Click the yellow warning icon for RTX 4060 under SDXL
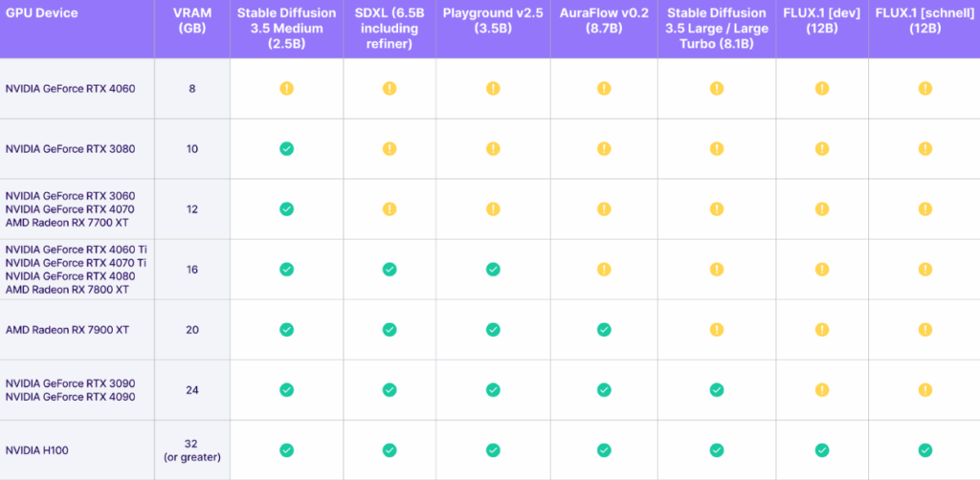The height and width of the screenshot is (480, 980). tap(390, 89)
